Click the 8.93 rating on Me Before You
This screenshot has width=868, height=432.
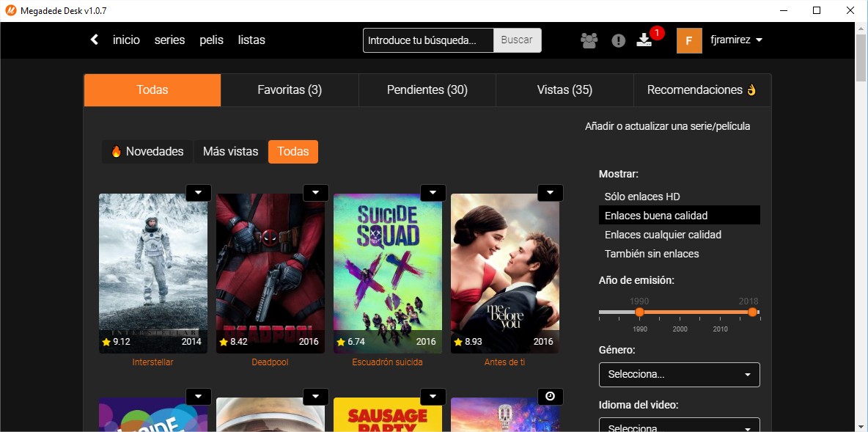[x=468, y=342]
